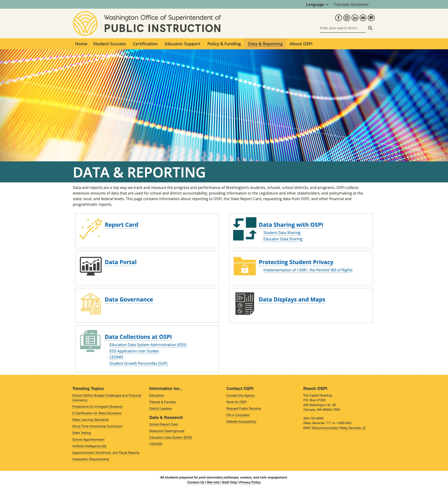The width and height of the screenshot is (448, 489).
Task: Open the Data Portal heading link
Action: coord(120,262)
